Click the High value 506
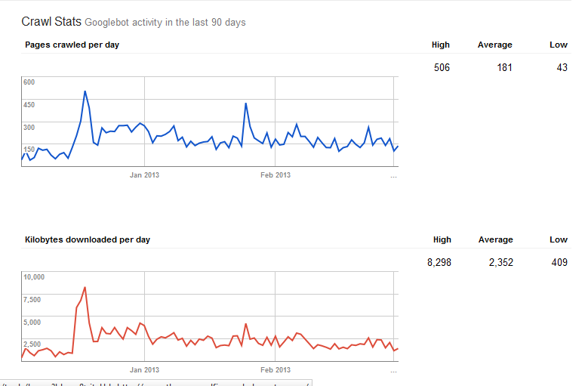 coord(442,67)
